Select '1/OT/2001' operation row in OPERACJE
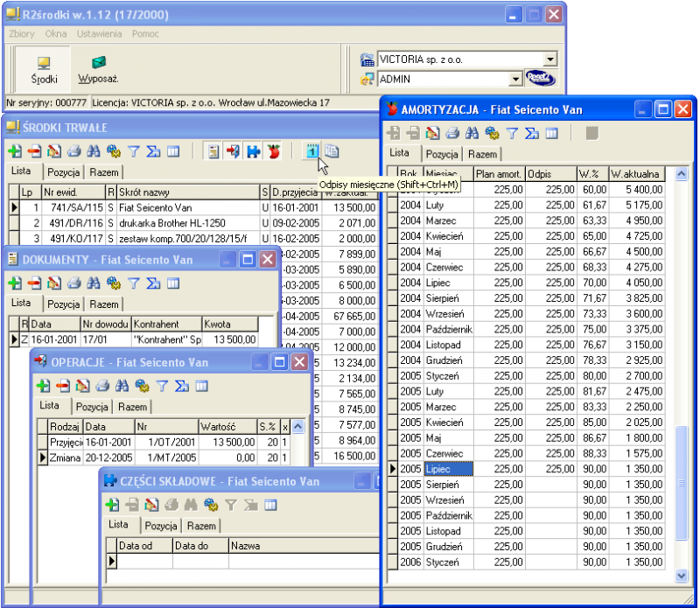Screen dimensions: 700x608 164,442
